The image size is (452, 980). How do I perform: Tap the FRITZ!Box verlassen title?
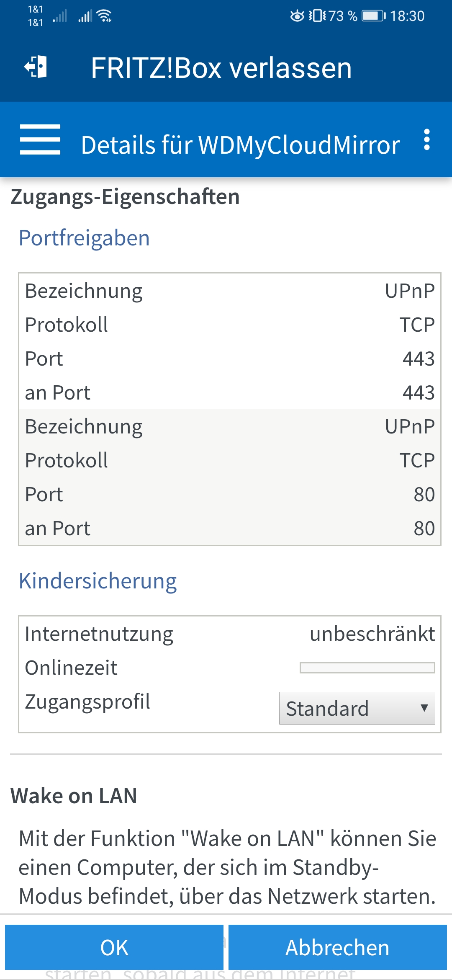(x=221, y=68)
